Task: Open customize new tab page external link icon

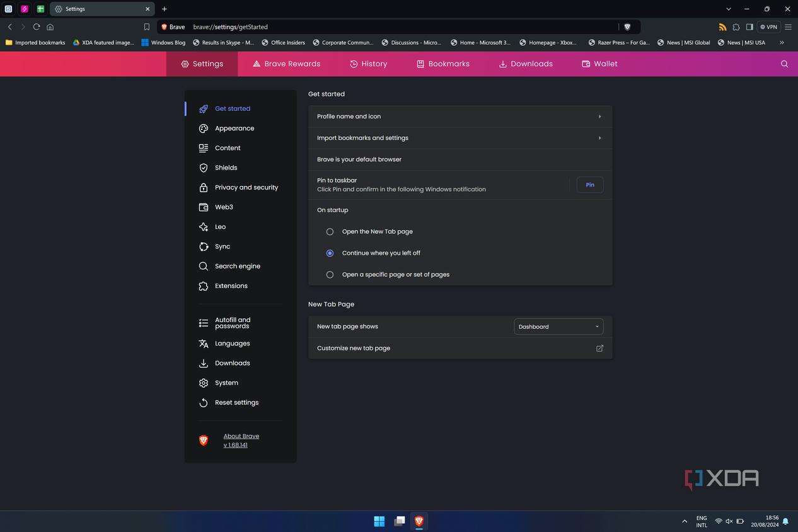Action: [x=599, y=348]
